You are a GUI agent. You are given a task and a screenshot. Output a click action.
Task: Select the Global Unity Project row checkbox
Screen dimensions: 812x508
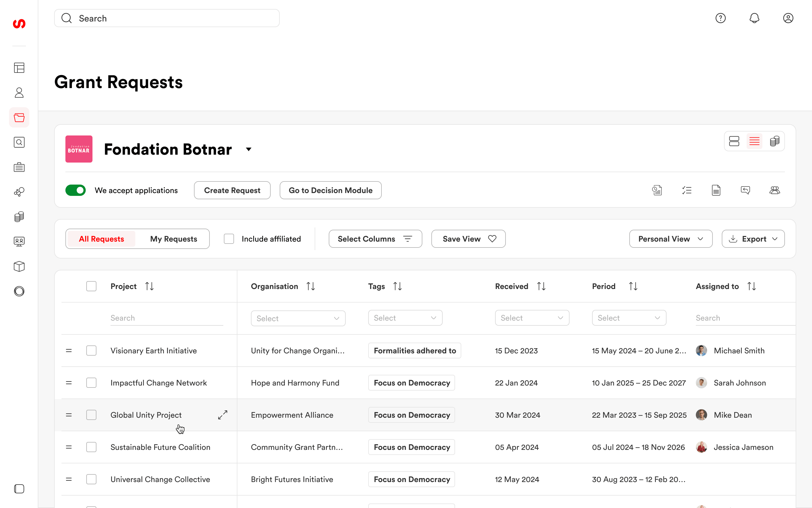click(91, 415)
